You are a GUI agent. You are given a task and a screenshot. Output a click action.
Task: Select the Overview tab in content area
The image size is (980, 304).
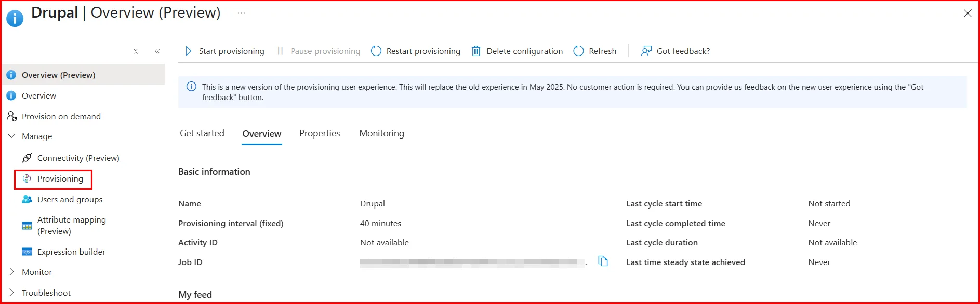point(262,134)
